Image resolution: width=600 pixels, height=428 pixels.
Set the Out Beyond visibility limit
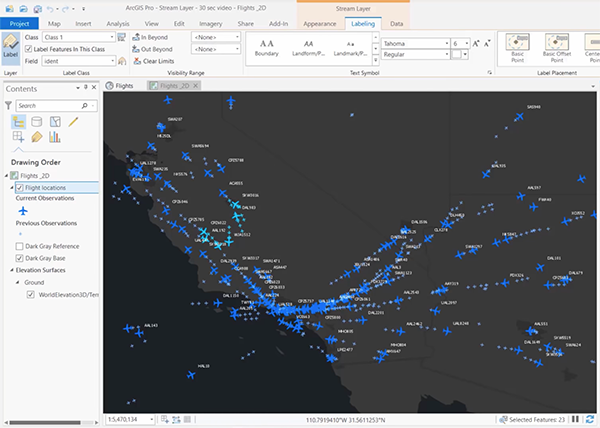tap(152, 49)
